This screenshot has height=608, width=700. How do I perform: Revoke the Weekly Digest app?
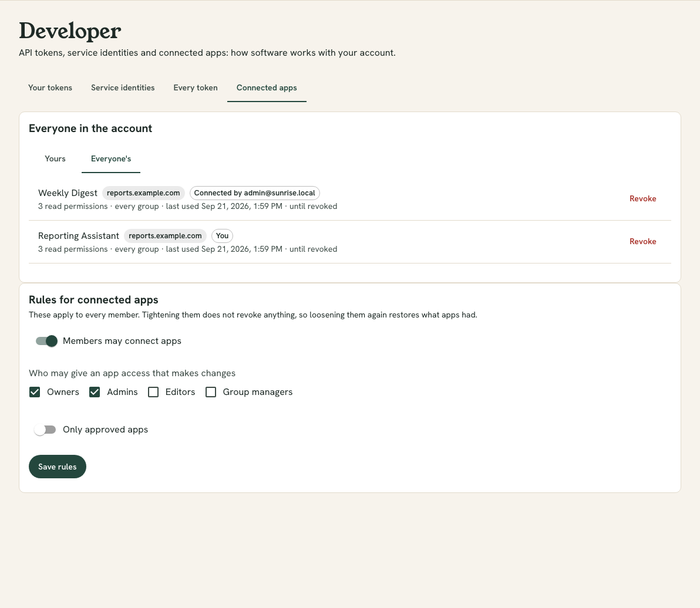click(642, 199)
